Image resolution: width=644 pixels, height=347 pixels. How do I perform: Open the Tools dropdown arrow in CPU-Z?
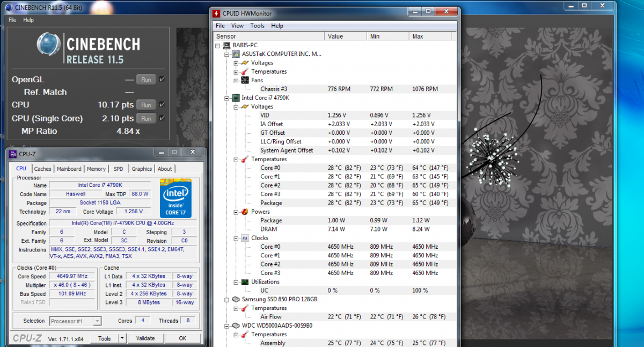[122, 338]
